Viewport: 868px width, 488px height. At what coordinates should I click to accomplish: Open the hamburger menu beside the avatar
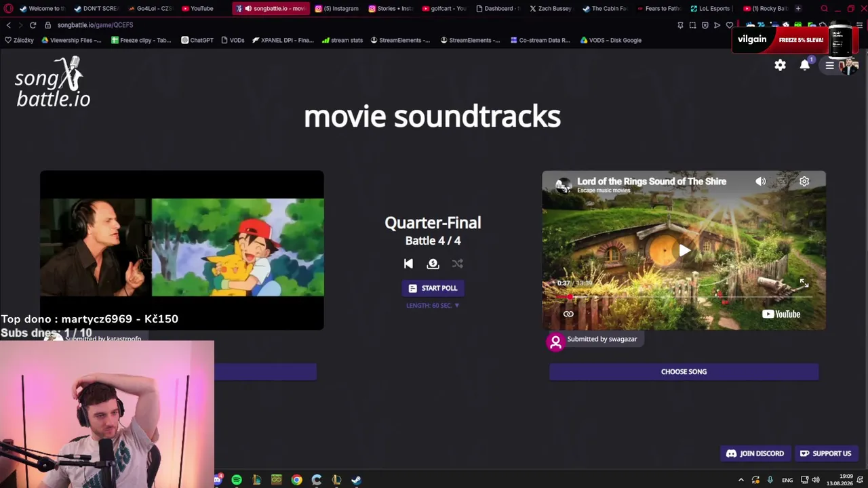pyautogui.click(x=829, y=66)
